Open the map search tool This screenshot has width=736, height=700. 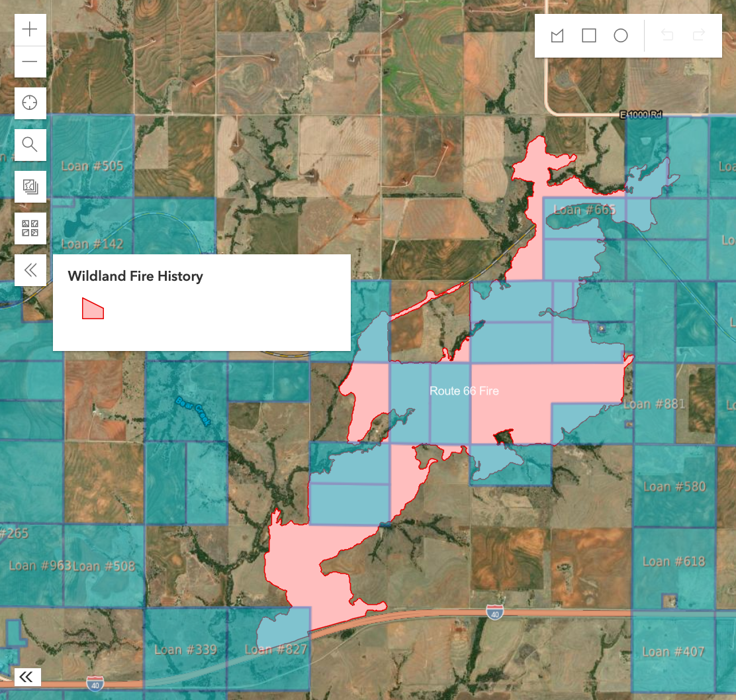pos(30,144)
